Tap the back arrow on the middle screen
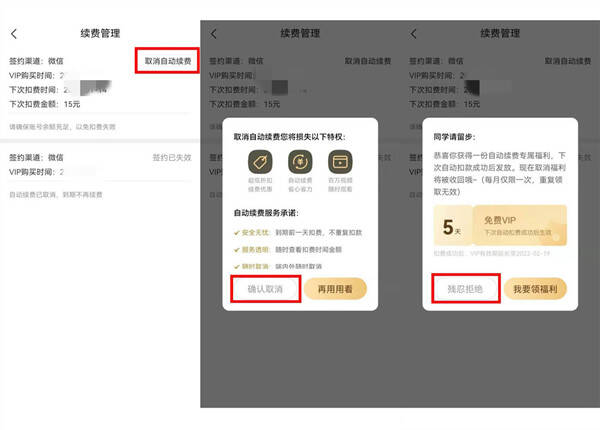The height and width of the screenshot is (430, 600). [x=214, y=34]
